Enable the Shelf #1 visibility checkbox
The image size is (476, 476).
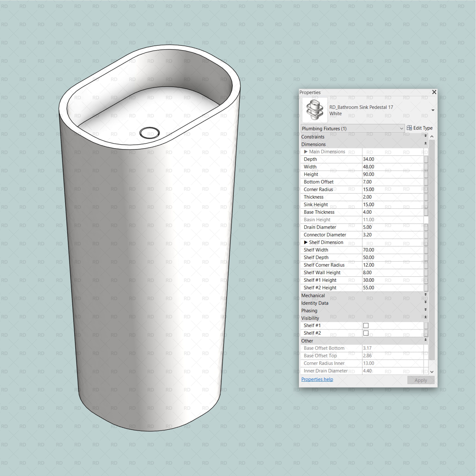[x=366, y=325]
